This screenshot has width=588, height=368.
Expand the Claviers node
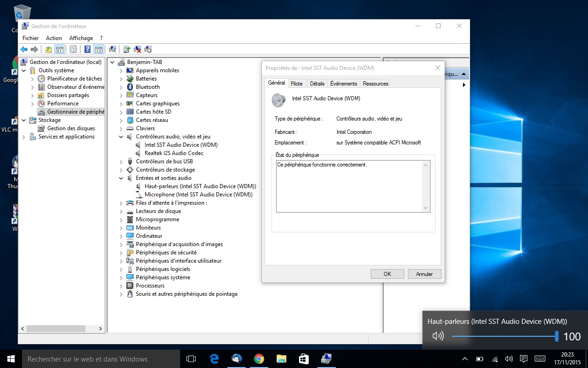pyautogui.click(x=121, y=128)
